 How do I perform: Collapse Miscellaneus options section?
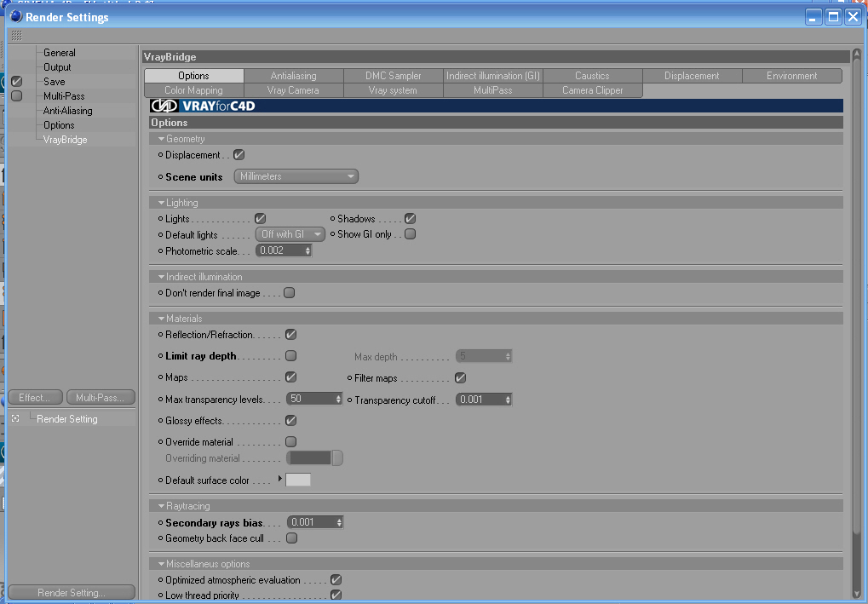point(162,564)
